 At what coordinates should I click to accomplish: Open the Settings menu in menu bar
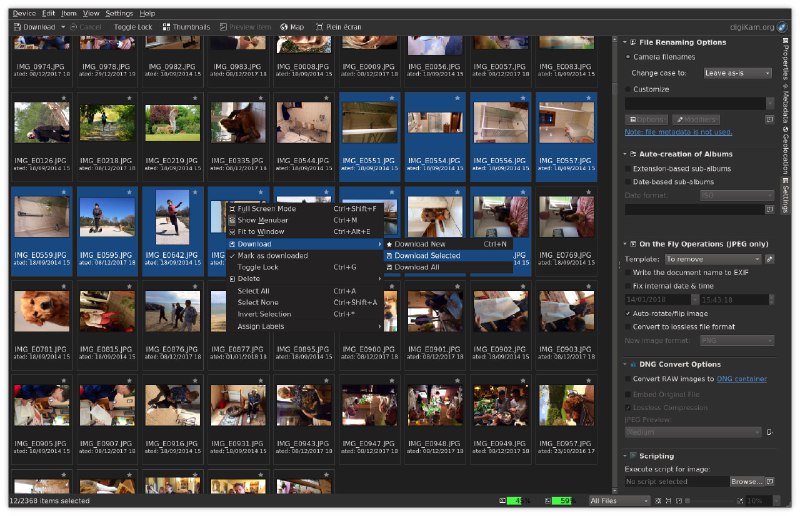click(120, 13)
